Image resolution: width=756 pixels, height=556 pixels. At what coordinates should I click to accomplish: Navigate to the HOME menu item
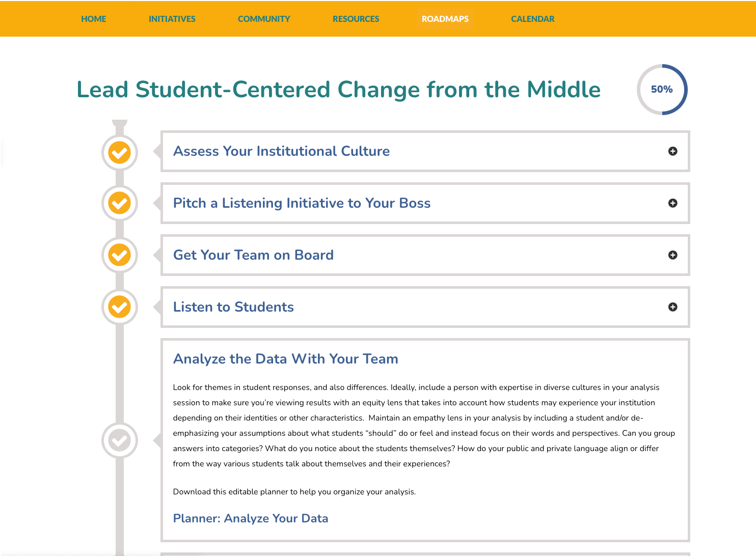click(93, 19)
